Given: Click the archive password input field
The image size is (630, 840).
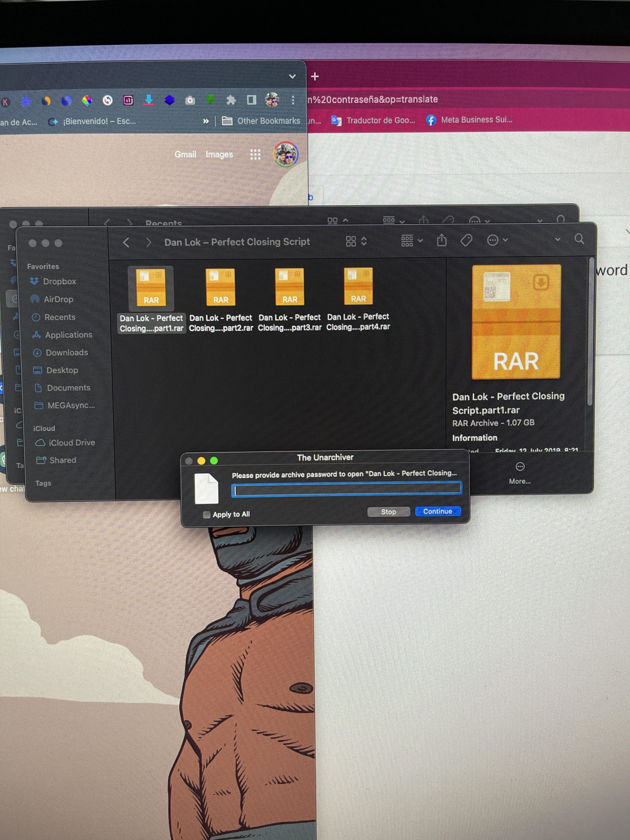Looking at the screenshot, I should 346,490.
